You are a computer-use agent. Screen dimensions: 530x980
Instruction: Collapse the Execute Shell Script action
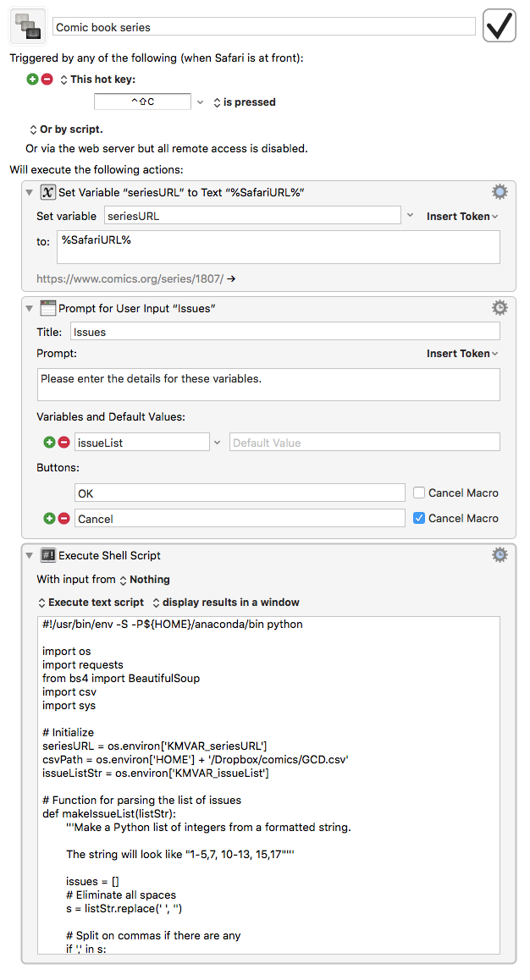(31, 555)
